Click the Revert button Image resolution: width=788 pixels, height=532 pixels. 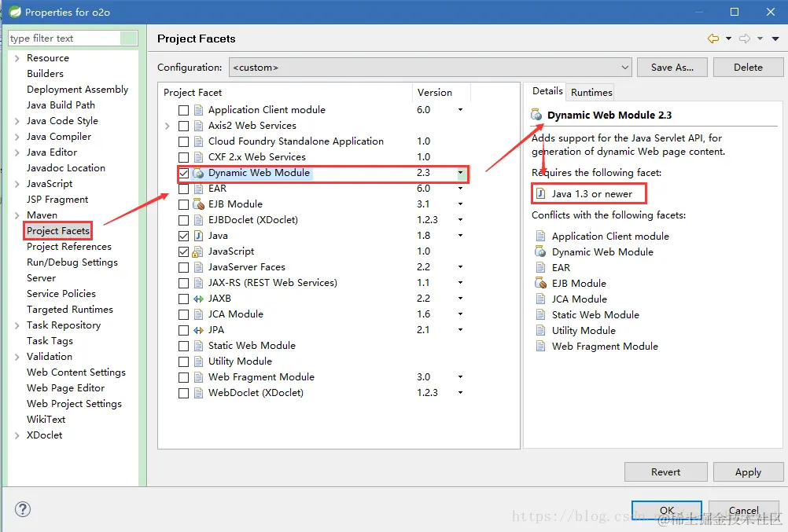pos(665,472)
